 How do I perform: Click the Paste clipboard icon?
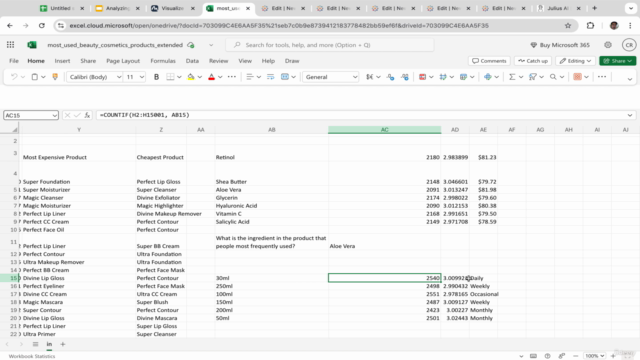(x=35, y=77)
